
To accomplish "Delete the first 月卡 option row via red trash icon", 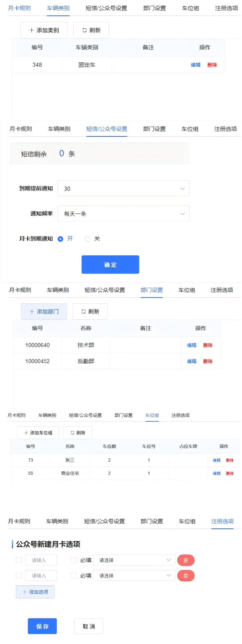I will click(186, 561).
